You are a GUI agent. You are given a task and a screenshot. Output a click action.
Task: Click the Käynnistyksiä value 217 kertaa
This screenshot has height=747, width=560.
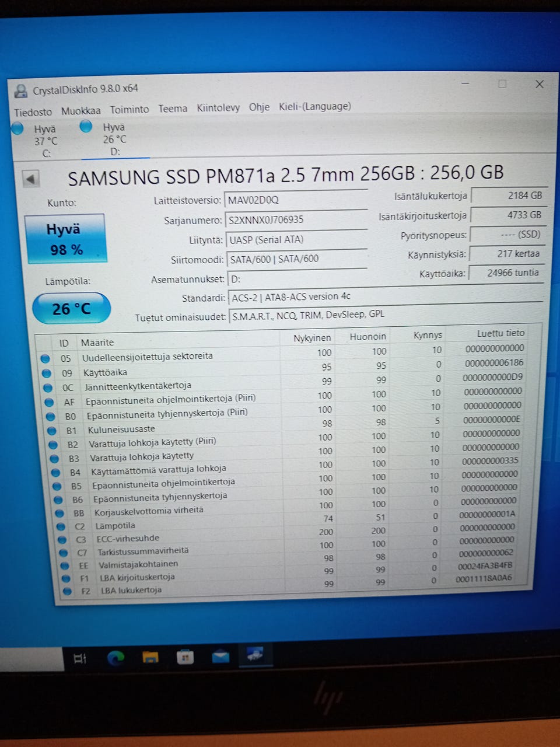(x=507, y=253)
